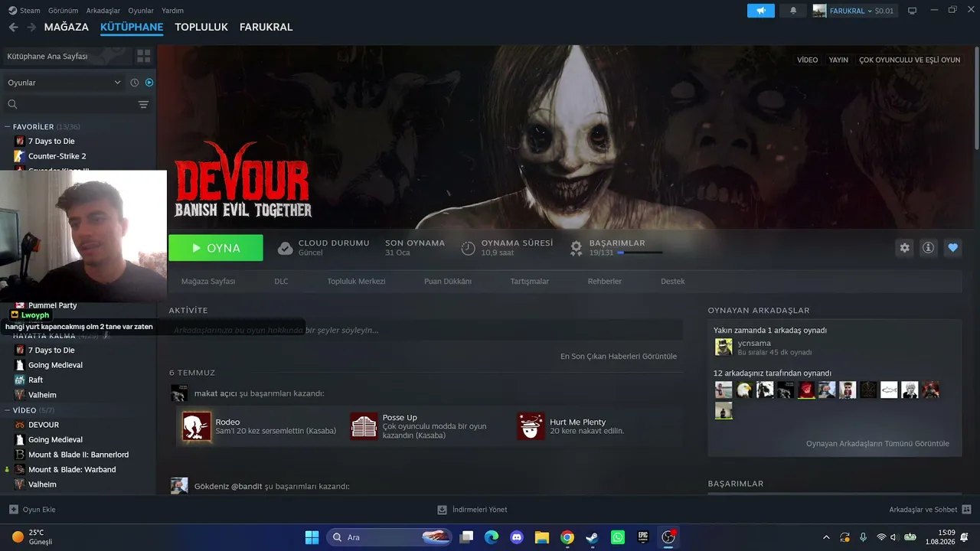The height and width of the screenshot is (551, 980).
Task: Open Arkadaşlar ve Sohbet
Action: click(x=930, y=510)
